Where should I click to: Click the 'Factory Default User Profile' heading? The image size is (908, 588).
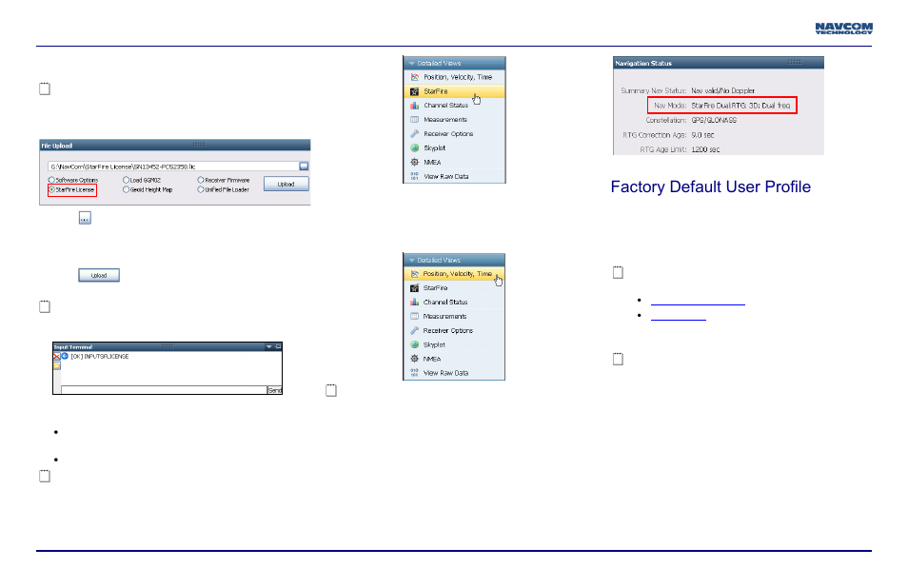[x=711, y=186]
